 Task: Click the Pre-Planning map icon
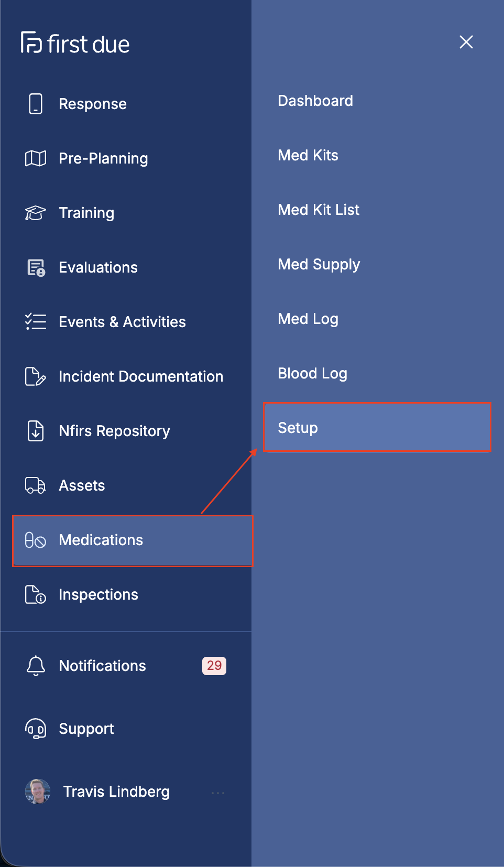coord(36,158)
